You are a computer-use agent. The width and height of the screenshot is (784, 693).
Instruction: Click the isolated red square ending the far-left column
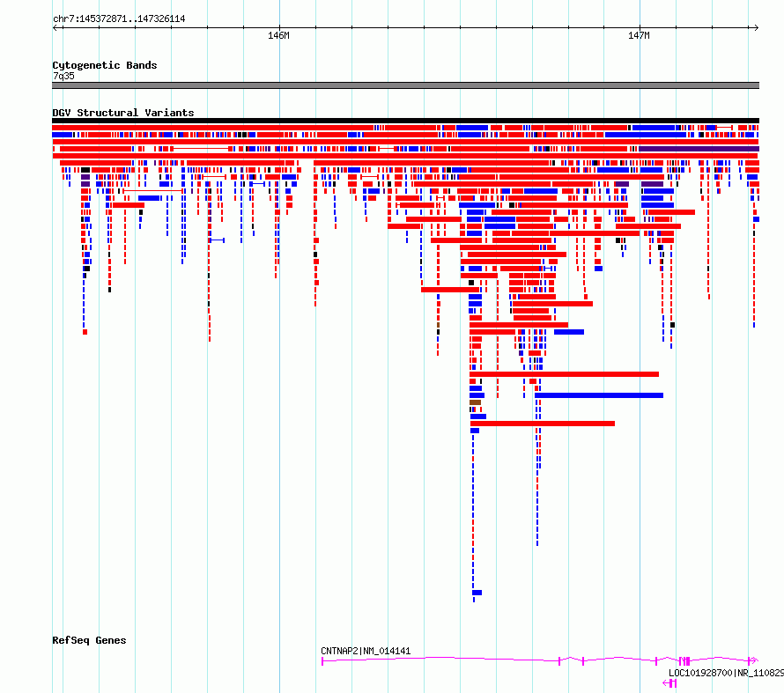coord(85,332)
